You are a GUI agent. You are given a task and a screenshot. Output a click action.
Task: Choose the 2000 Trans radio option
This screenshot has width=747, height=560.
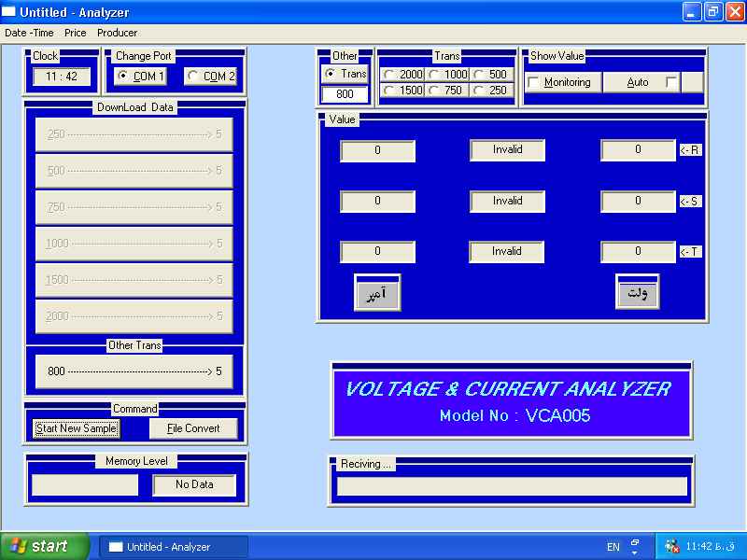[388, 75]
